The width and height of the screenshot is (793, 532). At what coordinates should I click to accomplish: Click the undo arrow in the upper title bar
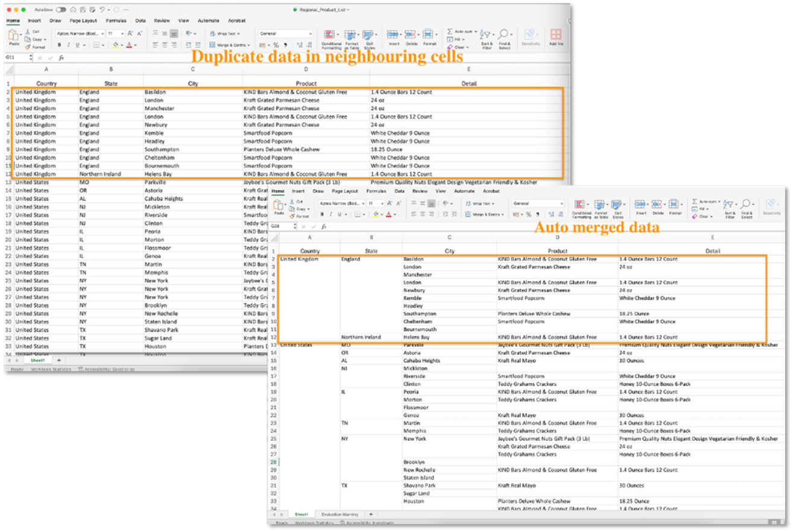101,10
